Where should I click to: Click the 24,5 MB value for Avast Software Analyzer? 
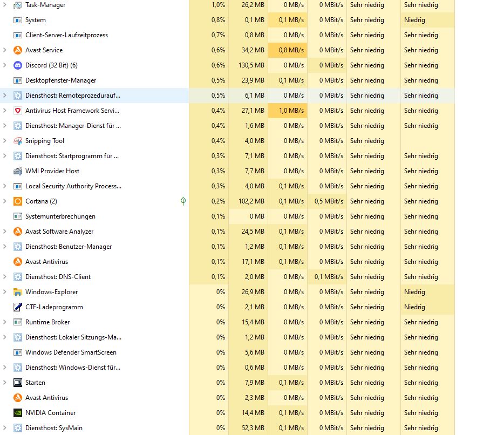click(x=253, y=232)
